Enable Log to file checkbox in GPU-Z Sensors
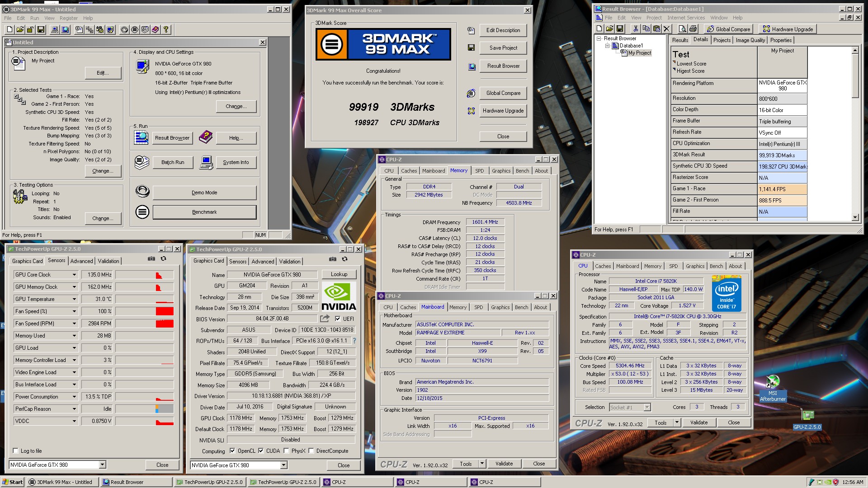Image resolution: width=868 pixels, height=488 pixels. coord(16,451)
